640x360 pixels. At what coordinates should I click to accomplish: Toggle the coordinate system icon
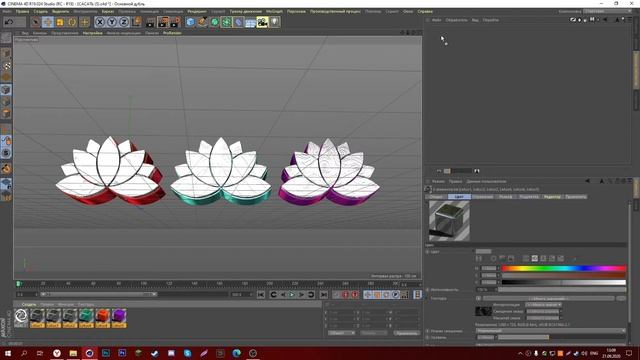[136, 22]
